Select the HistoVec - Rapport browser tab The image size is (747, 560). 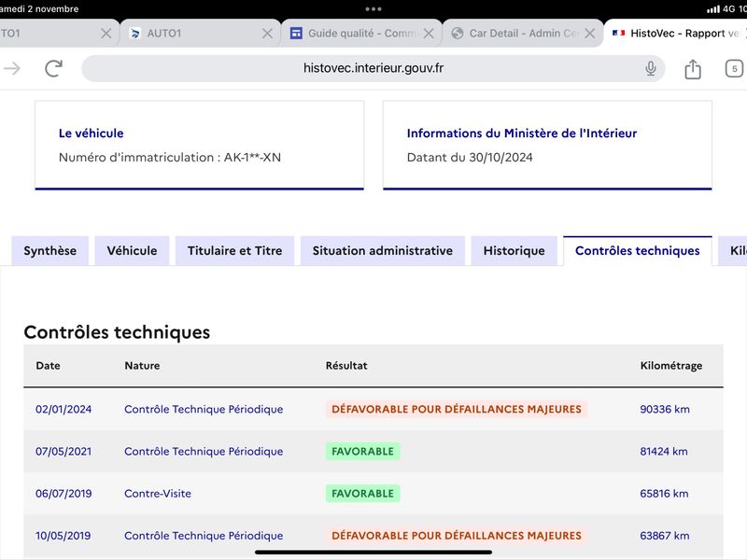[675, 34]
